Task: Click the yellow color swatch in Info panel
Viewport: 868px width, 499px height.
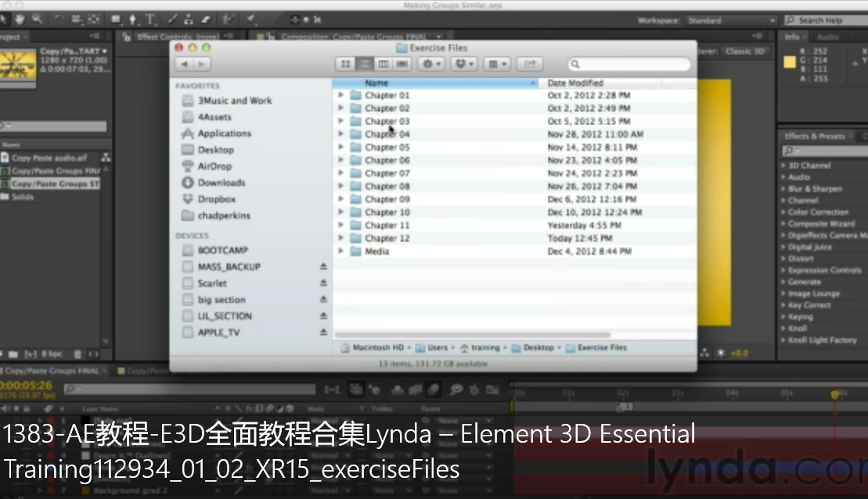Action: 790,62
